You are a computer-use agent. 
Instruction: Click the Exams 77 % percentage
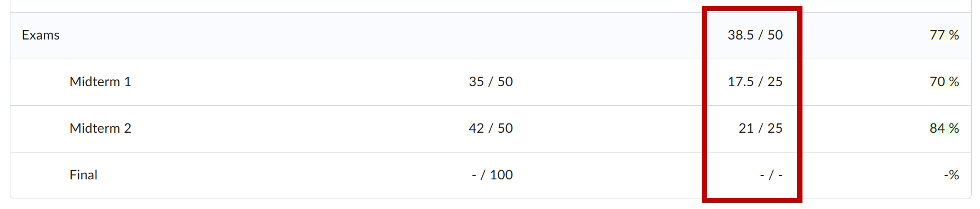point(944,35)
